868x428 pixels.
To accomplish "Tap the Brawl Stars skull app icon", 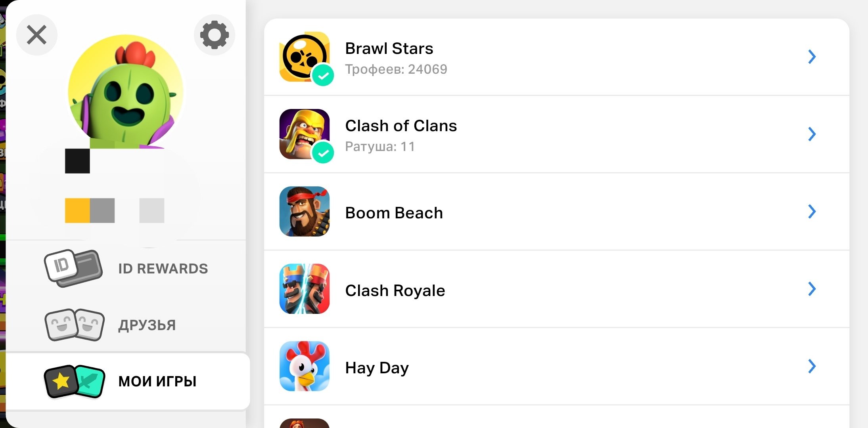I will pyautogui.click(x=305, y=57).
